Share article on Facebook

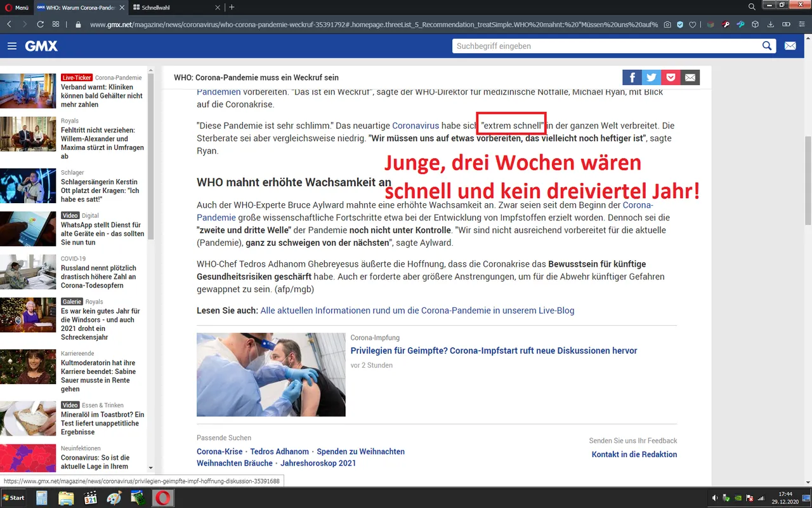632,77
